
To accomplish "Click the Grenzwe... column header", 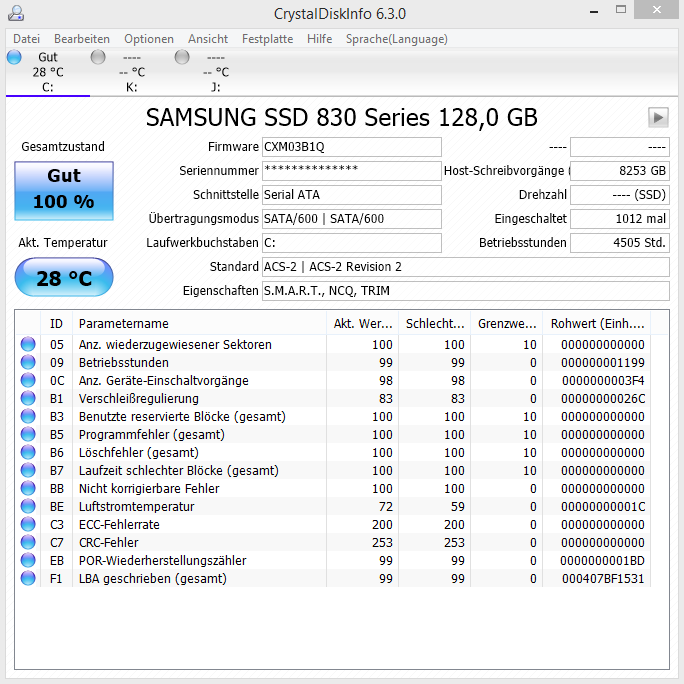I will click(x=506, y=324).
